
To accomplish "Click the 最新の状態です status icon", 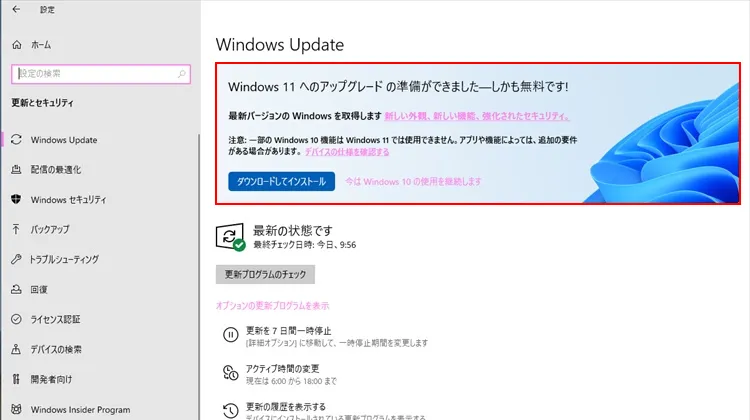I will pyautogui.click(x=231, y=237).
